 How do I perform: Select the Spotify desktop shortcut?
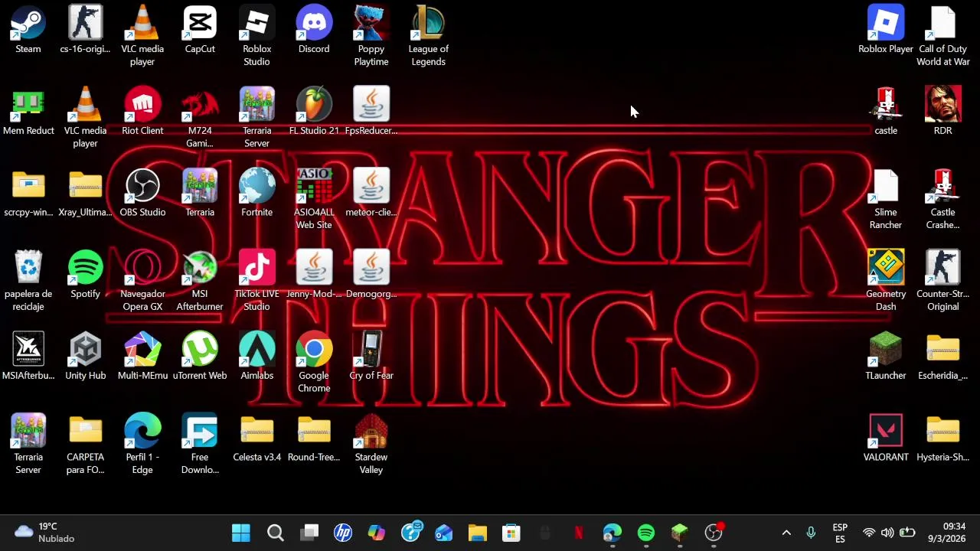pos(85,275)
